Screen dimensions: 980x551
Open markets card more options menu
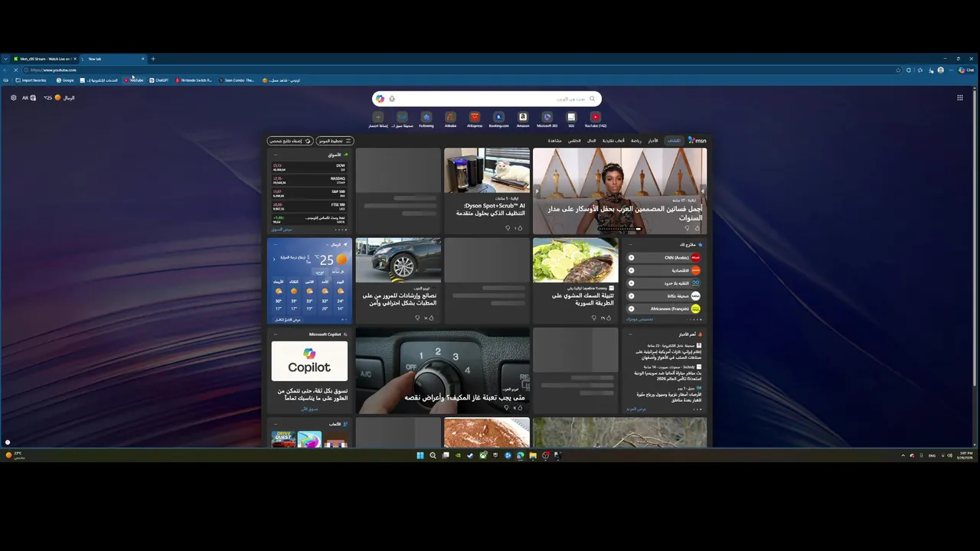click(x=276, y=155)
